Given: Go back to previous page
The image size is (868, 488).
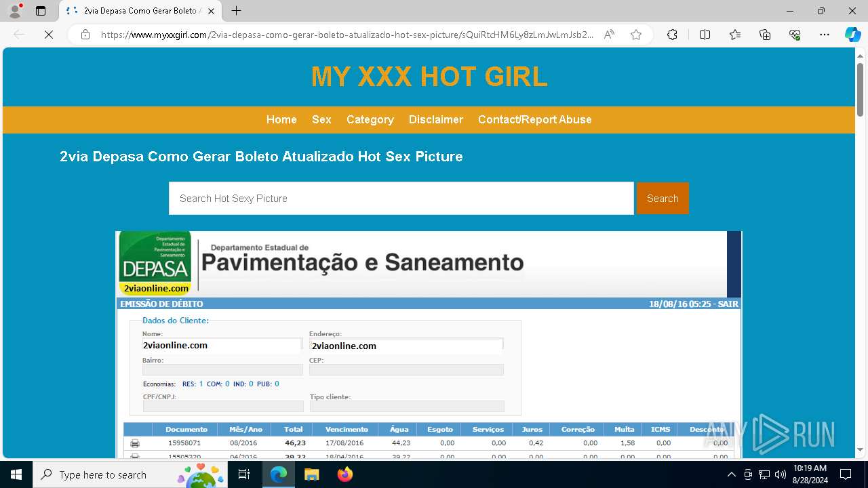Looking at the screenshot, I should click(19, 35).
